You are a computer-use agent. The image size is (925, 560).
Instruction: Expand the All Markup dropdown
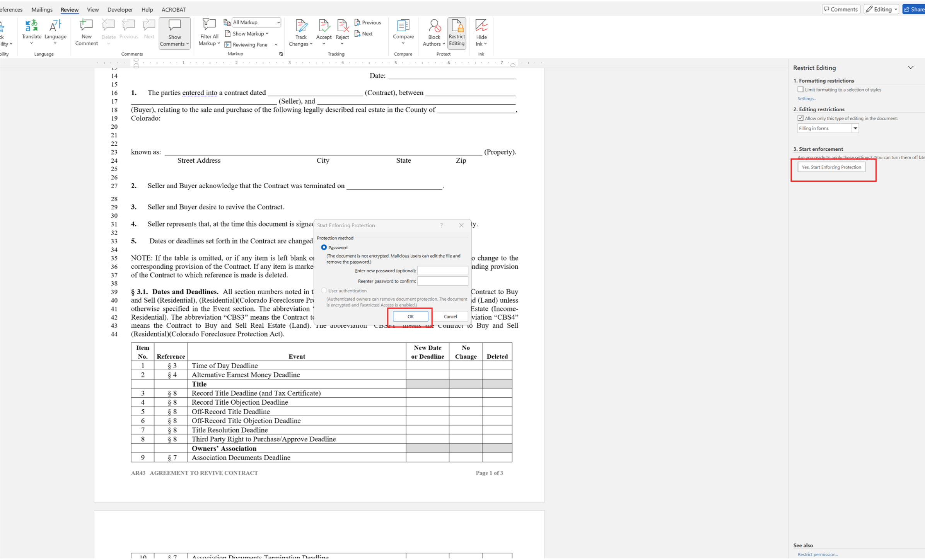coord(278,22)
